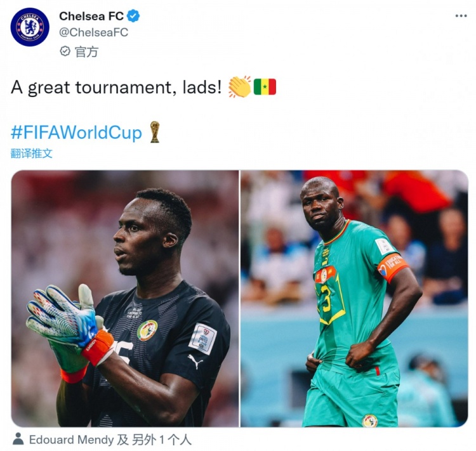This screenshot has height=451, width=476.
Task: Click the 官方 official label icon
Action: point(65,51)
